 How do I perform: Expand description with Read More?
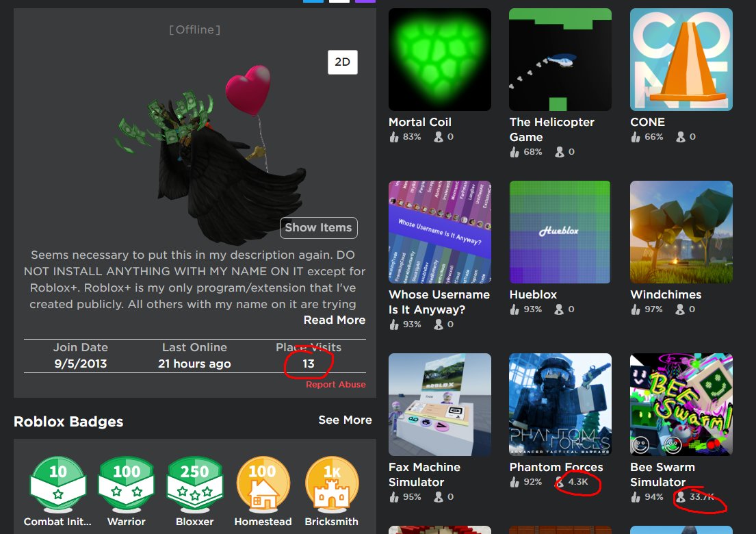(x=334, y=320)
